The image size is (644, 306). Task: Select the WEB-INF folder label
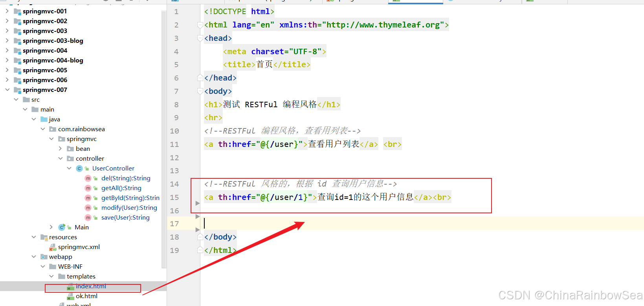(x=70, y=266)
